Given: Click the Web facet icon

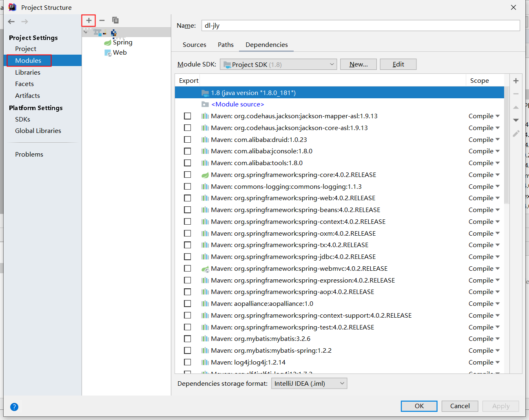Looking at the screenshot, I should pyautogui.click(x=108, y=53).
